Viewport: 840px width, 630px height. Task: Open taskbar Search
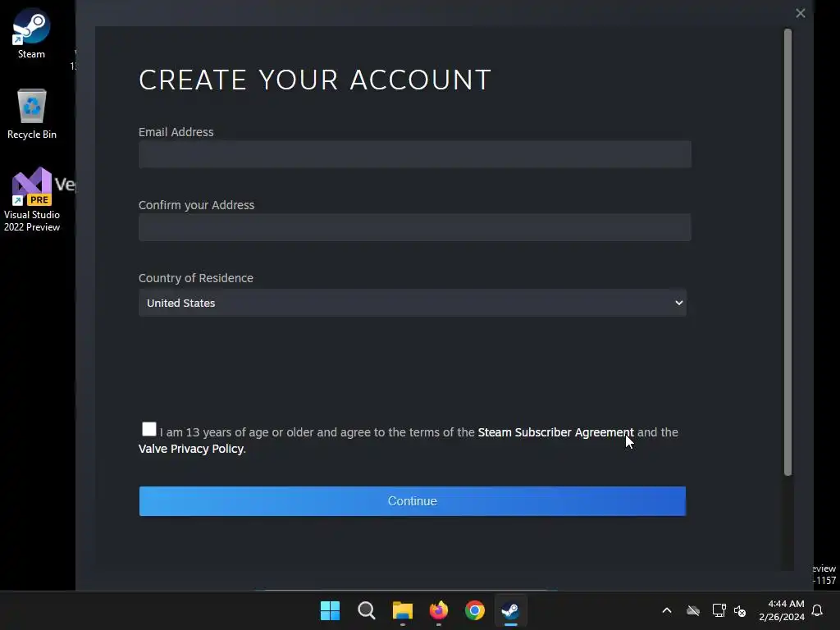coord(367,610)
